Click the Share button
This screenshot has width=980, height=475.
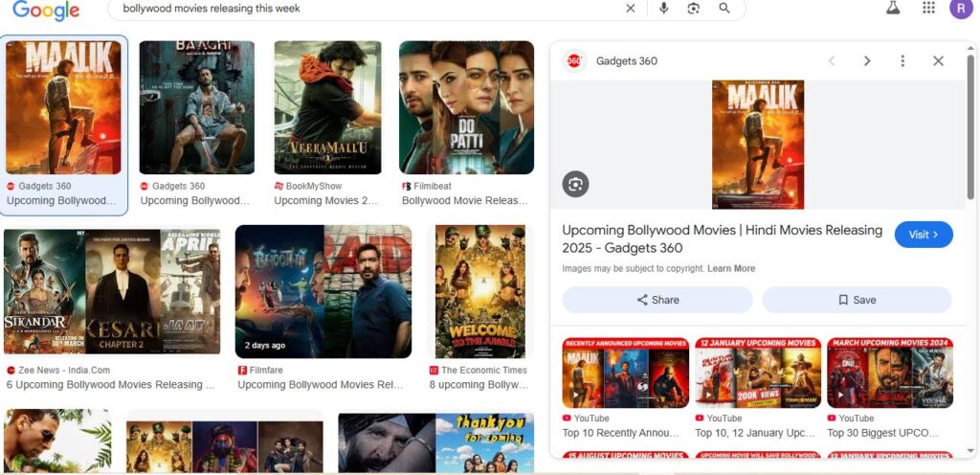[x=657, y=300]
